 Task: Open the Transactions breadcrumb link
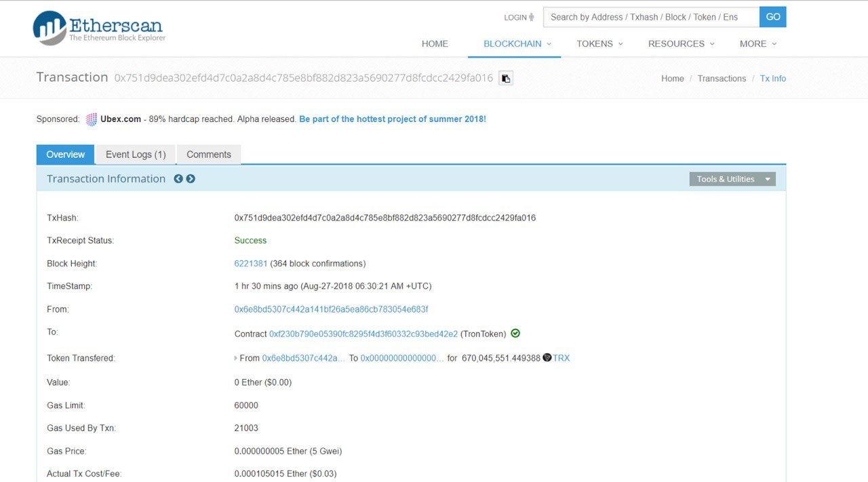tap(722, 79)
